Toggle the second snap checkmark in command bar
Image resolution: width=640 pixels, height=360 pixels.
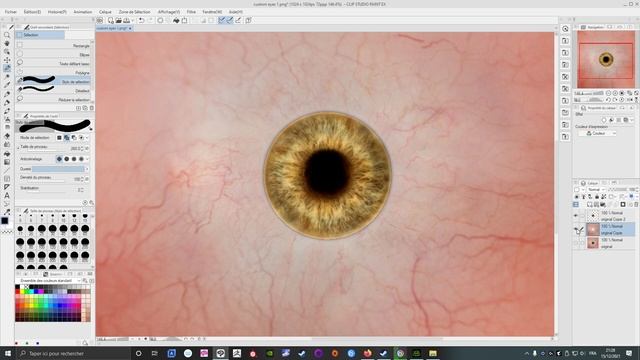pos(230,20)
